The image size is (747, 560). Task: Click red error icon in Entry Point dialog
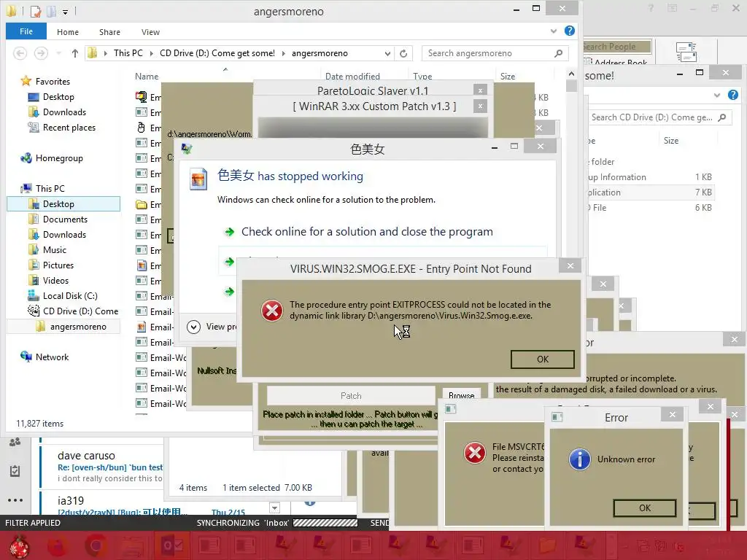(x=272, y=311)
